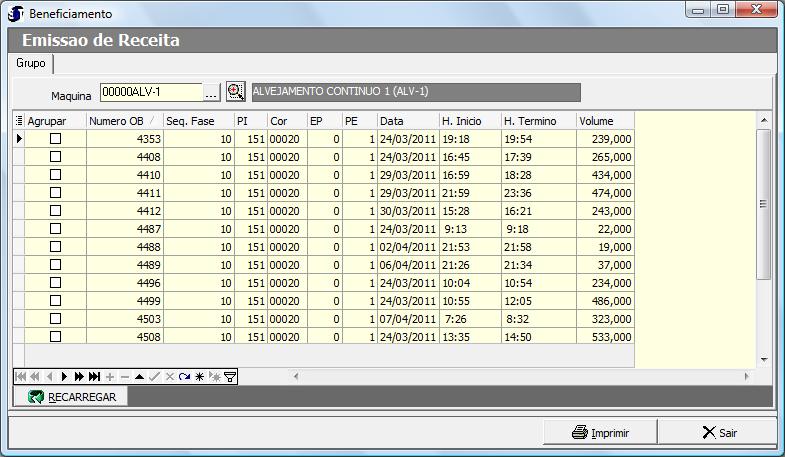Enable Agrupar checkbox on row 4499

pyautogui.click(x=56, y=301)
